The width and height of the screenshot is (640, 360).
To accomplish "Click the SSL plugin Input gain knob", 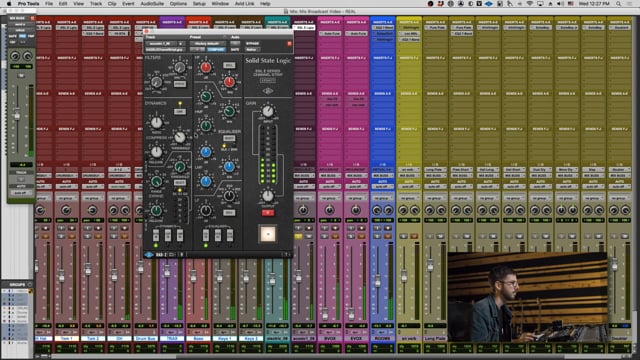I will pos(268,111).
